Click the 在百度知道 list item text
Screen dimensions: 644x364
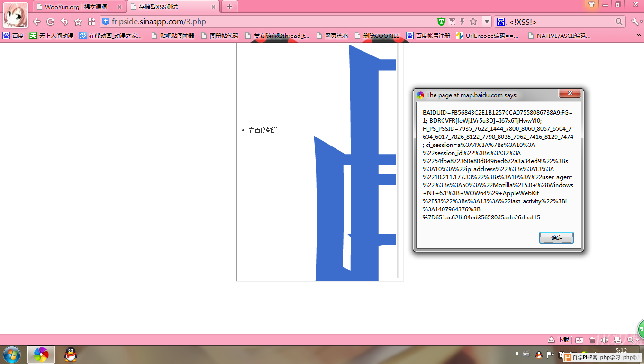tap(263, 130)
